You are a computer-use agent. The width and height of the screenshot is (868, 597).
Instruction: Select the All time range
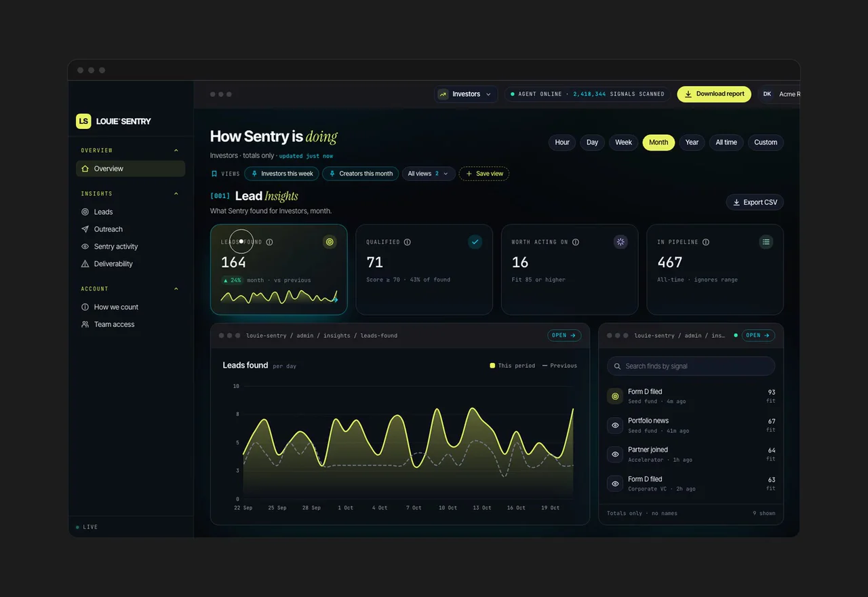tap(726, 142)
